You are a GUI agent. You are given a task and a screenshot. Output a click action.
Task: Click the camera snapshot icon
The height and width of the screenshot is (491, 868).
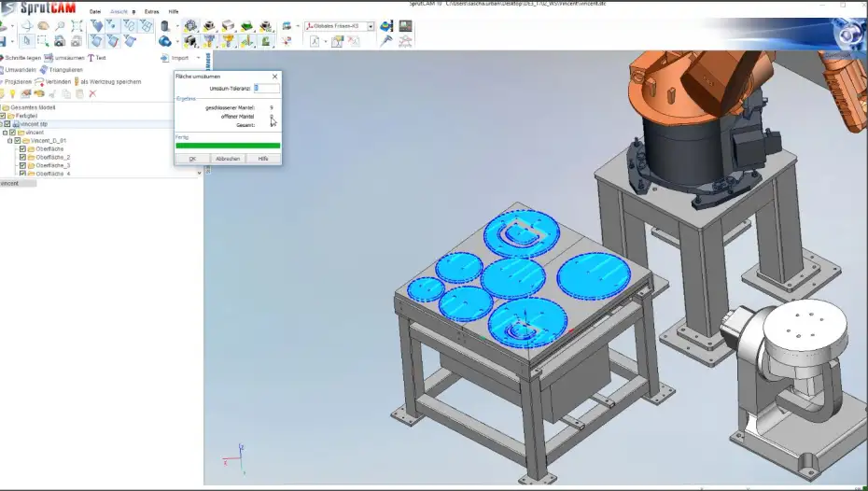tap(59, 41)
